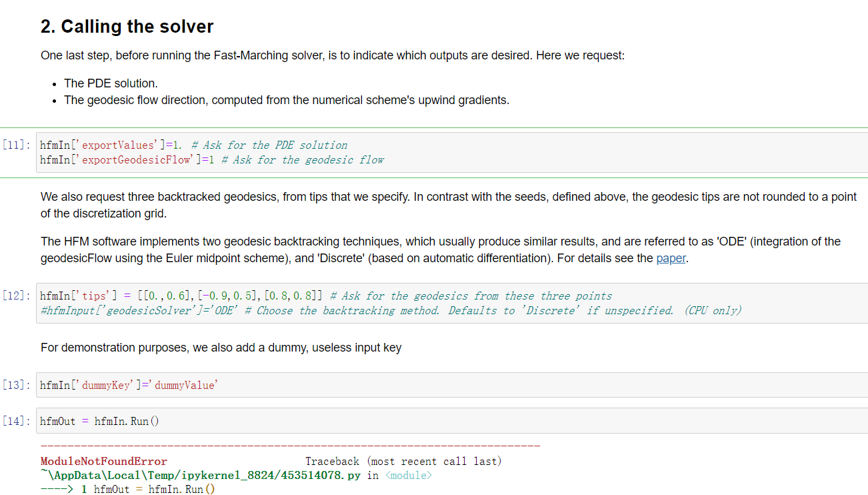Select code cell 14 hfmIn.Run()
The width and height of the screenshot is (868, 495).
tap(452, 421)
